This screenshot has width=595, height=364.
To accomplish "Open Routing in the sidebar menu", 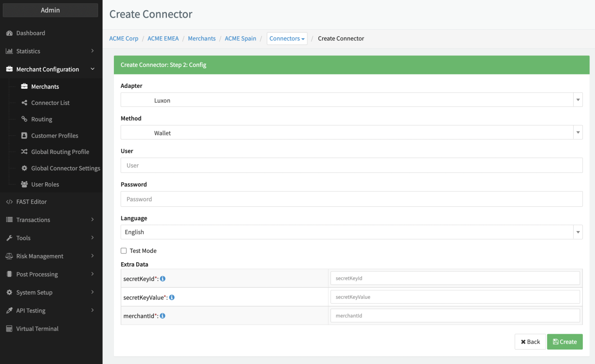I will click(41, 119).
